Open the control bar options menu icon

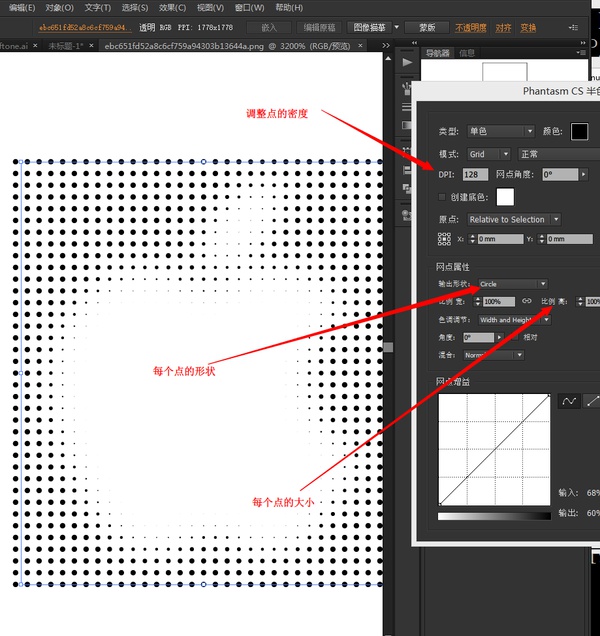572,28
